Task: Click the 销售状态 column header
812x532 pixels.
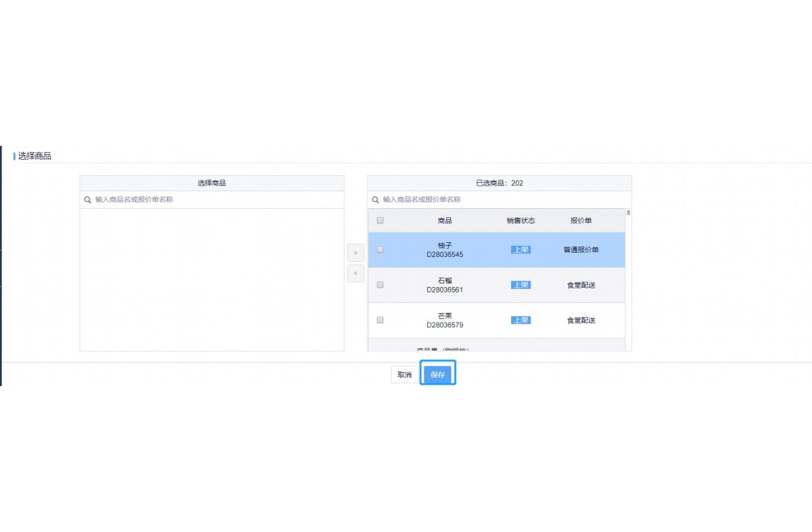Action: 520,221
